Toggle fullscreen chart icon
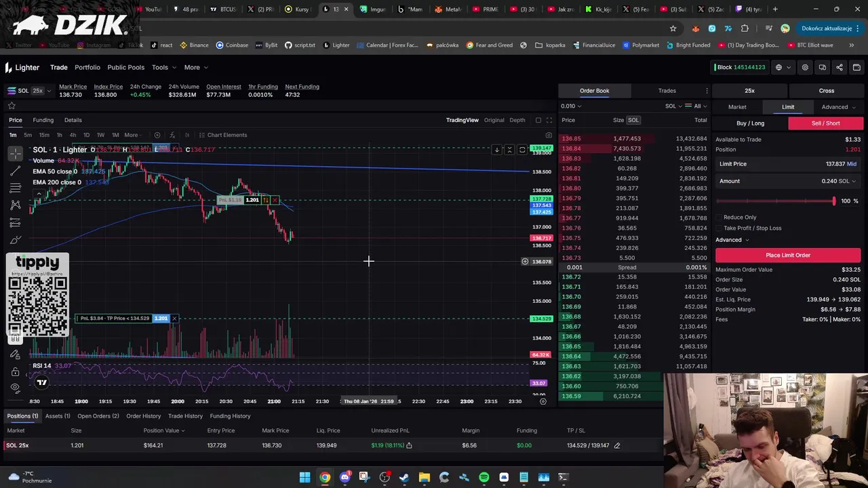The image size is (868, 488). pos(549,120)
